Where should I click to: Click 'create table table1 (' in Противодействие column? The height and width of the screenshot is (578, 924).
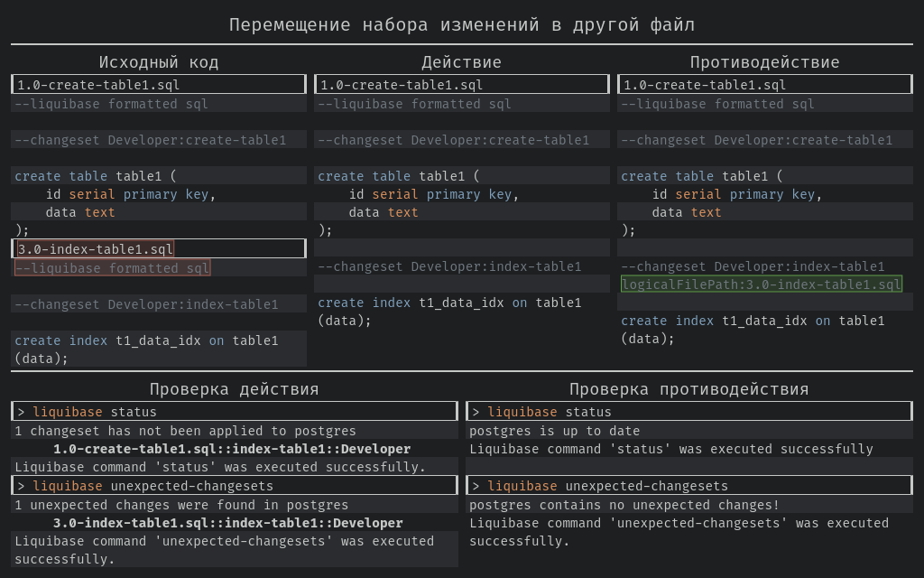(702, 176)
